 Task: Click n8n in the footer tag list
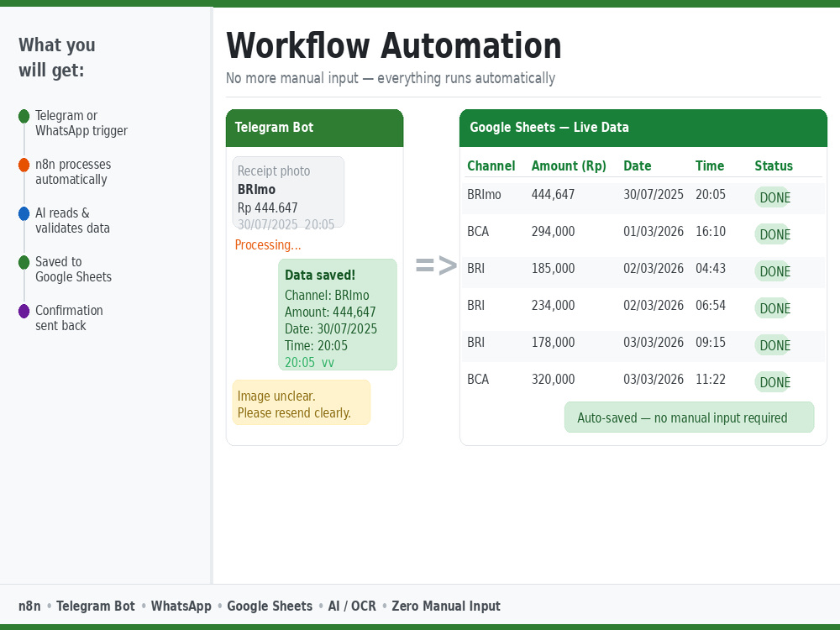29,606
